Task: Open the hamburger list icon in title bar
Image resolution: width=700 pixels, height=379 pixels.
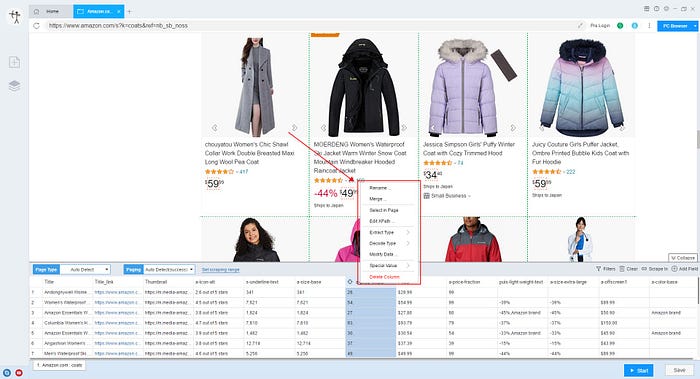Action: pyautogui.click(x=646, y=9)
